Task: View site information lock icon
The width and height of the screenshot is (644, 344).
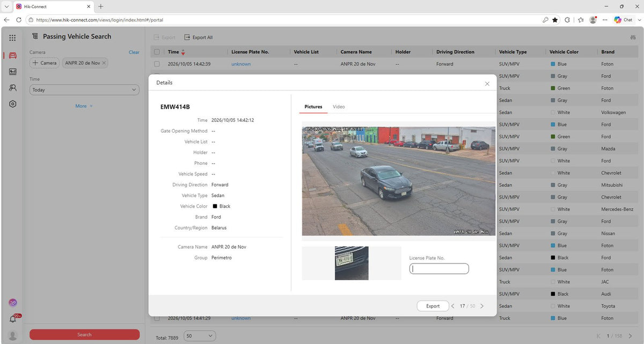Action: (32, 20)
